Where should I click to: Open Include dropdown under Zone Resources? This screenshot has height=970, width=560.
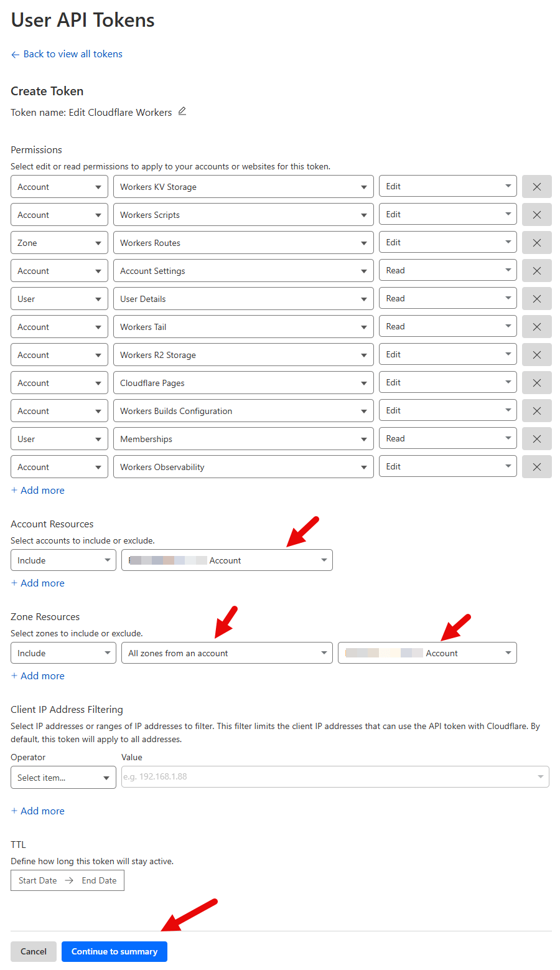63,653
